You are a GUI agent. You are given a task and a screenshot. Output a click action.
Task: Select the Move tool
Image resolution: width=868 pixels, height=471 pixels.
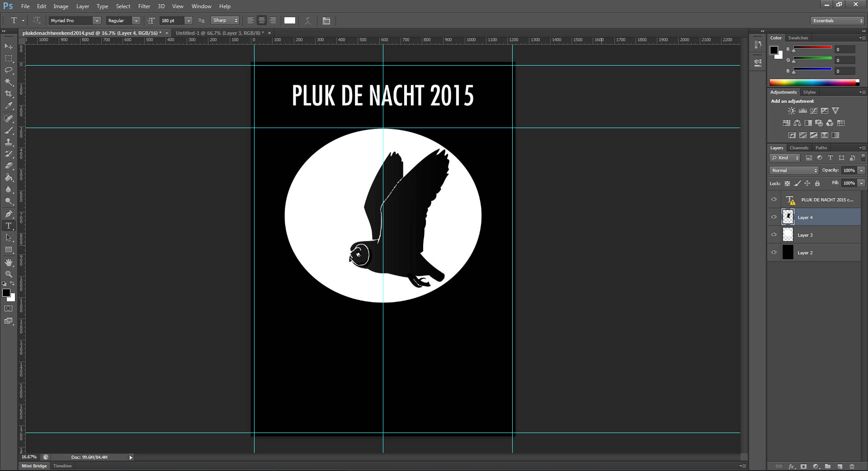point(9,47)
